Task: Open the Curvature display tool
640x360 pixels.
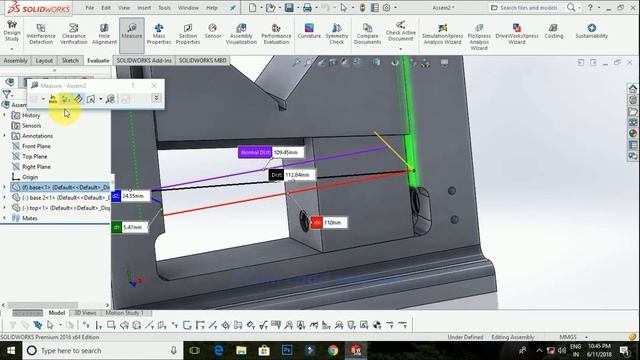Action: click(309, 31)
